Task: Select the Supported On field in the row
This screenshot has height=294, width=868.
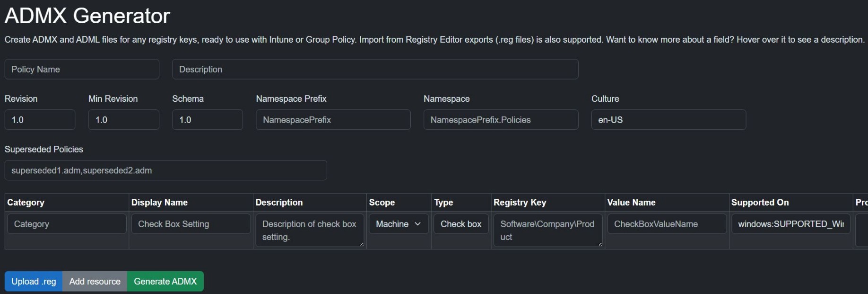Action: click(790, 224)
